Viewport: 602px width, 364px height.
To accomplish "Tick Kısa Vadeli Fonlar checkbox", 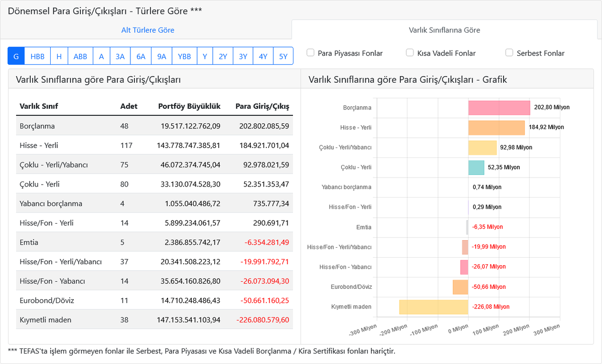I will (410, 53).
